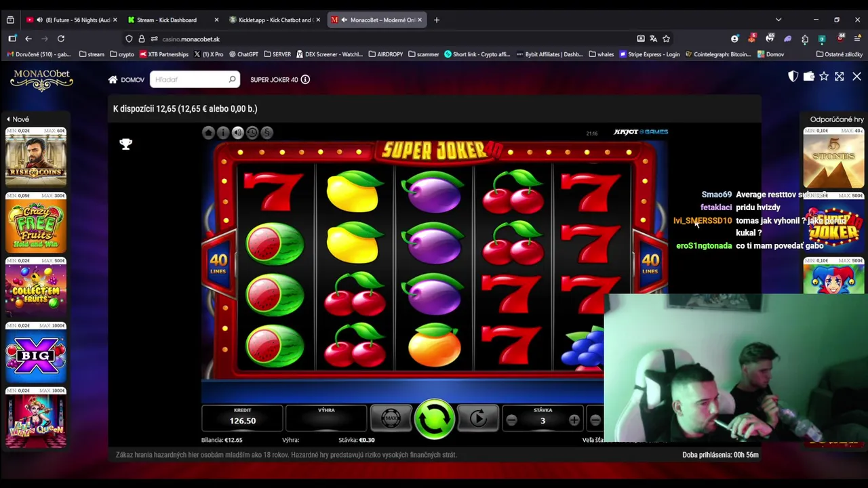Toggle game fullscreen arrows icon
The width and height of the screenshot is (868, 488).
click(x=840, y=77)
